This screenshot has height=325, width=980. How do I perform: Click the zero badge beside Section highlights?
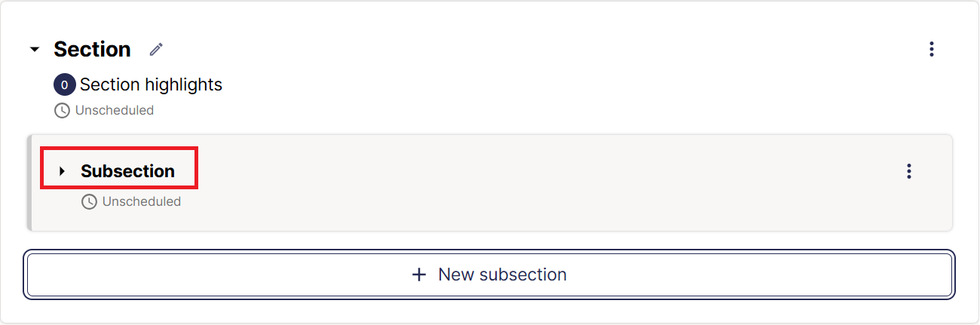coord(64,84)
